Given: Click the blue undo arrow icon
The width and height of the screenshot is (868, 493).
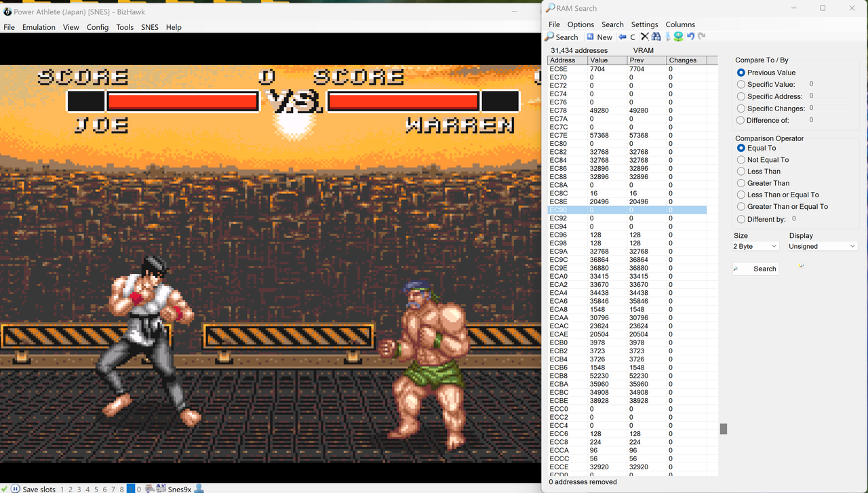Looking at the screenshot, I should pos(690,37).
